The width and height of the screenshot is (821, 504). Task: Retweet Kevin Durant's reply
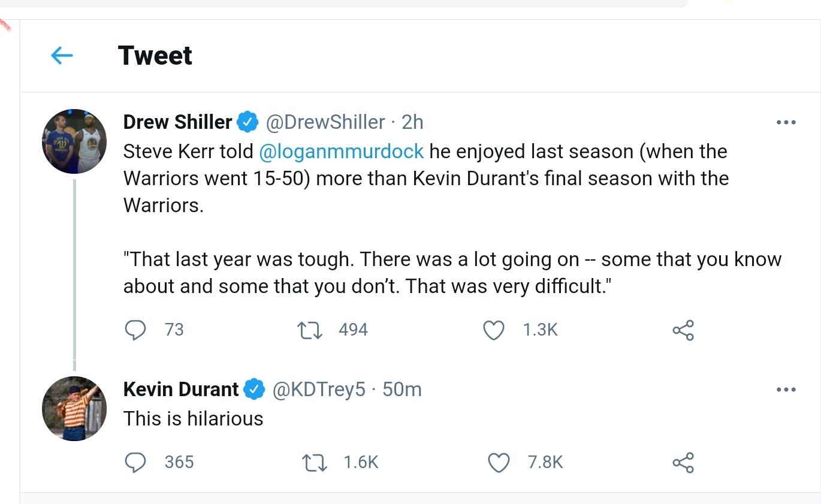coord(315,462)
